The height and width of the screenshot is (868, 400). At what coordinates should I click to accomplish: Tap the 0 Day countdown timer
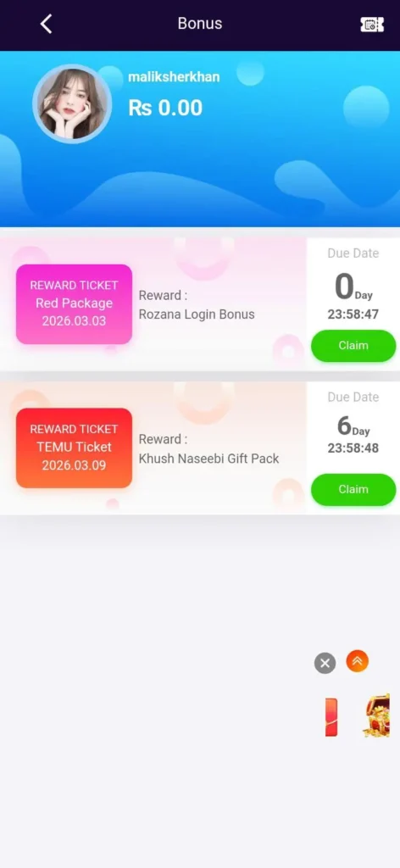coord(353,296)
